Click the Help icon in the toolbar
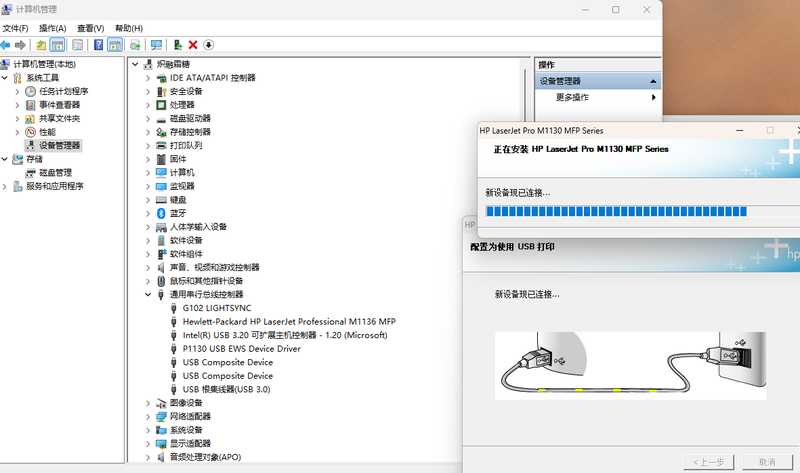 click(x=98, y=45)
